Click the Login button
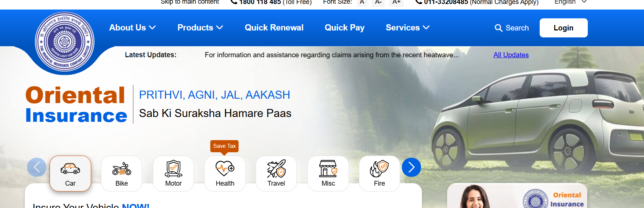Viewport: 644px width, 208px height. 564,28
